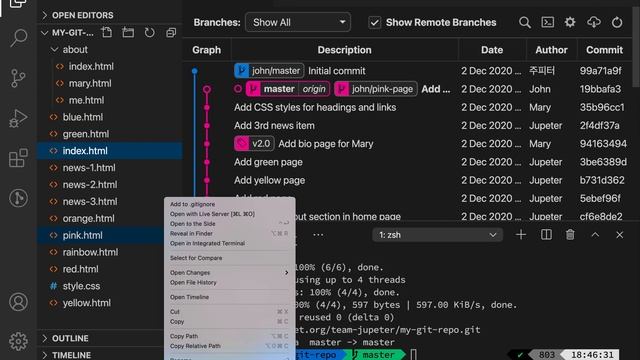
Task: Expand the Open Editors section
Action: [x=82, y=15]
